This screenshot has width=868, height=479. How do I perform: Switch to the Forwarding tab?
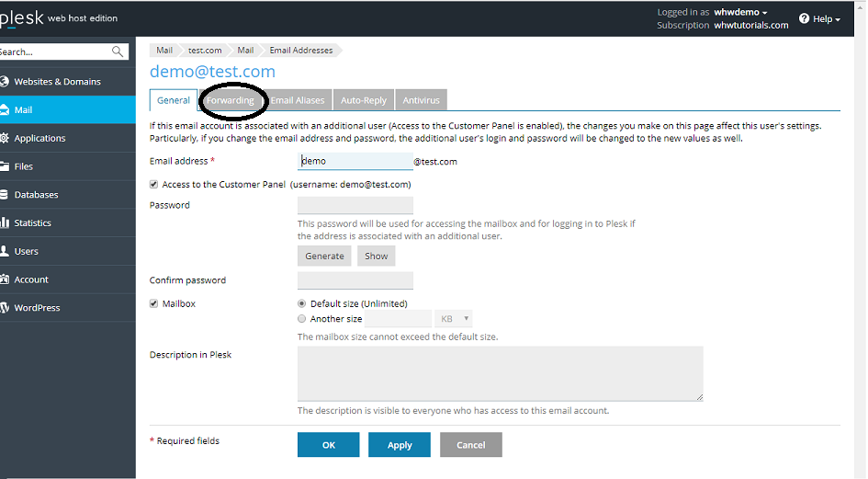click(230, 100)
